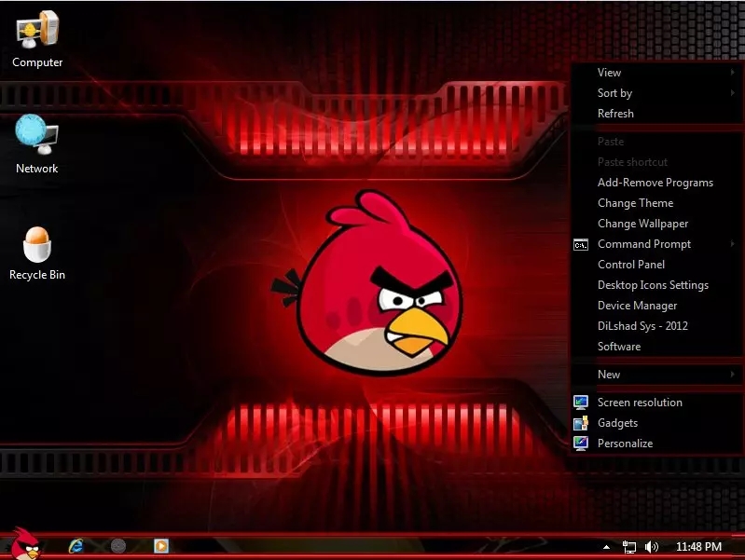Open Device Manager from context menu
Image resolution: width=745 pixels, height=560 pixels.
637,306
